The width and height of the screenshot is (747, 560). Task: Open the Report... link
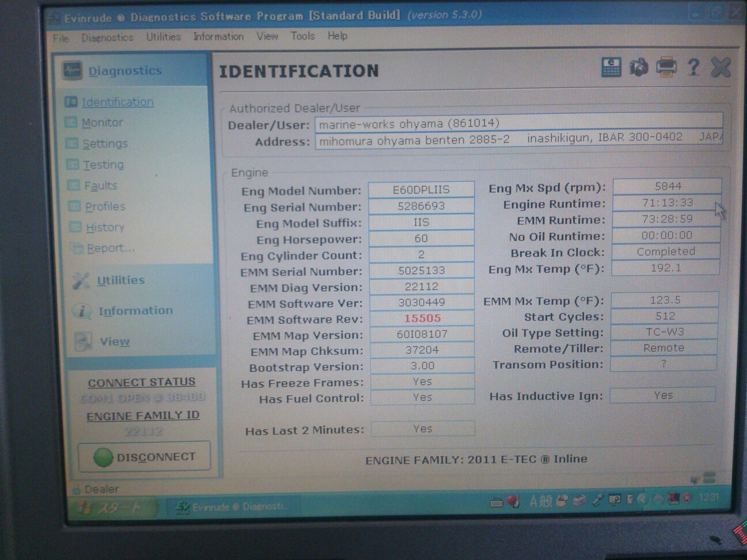click(111, 248)
